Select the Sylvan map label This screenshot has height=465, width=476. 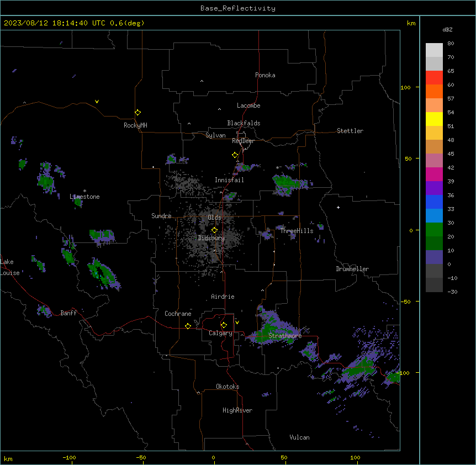(x=215, y=135)
